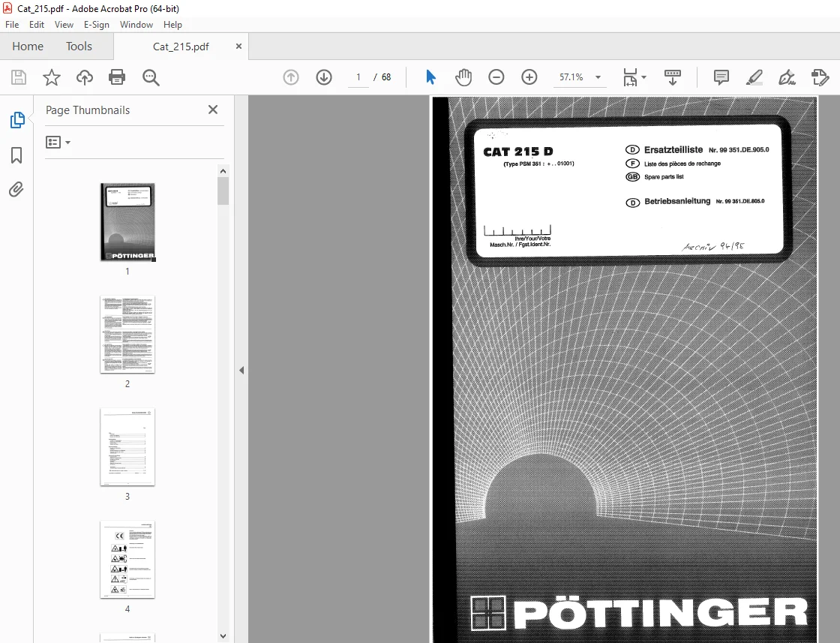Select the Cat_215.pdf document tab
The image size is (840, 643).
[181, 47]
